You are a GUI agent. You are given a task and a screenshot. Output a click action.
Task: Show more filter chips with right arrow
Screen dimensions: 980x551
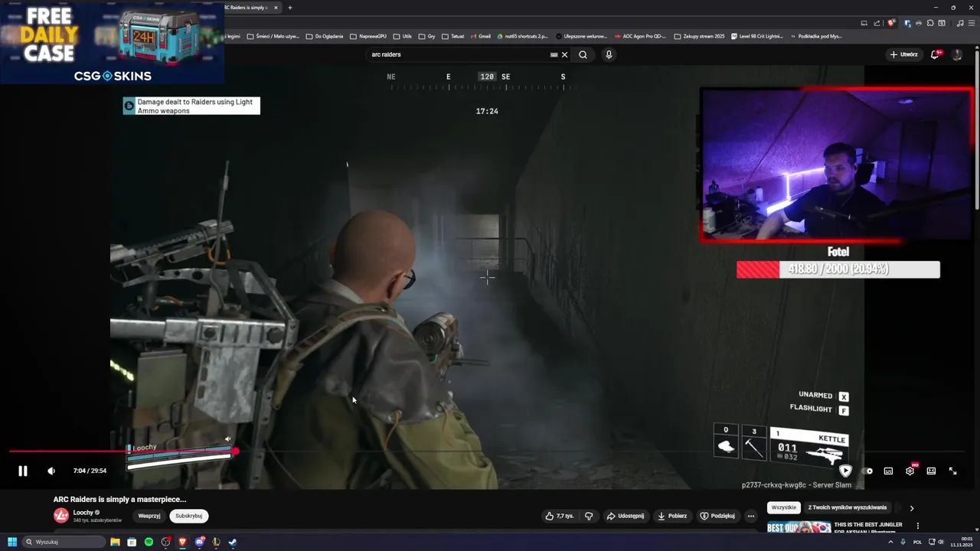911,508
